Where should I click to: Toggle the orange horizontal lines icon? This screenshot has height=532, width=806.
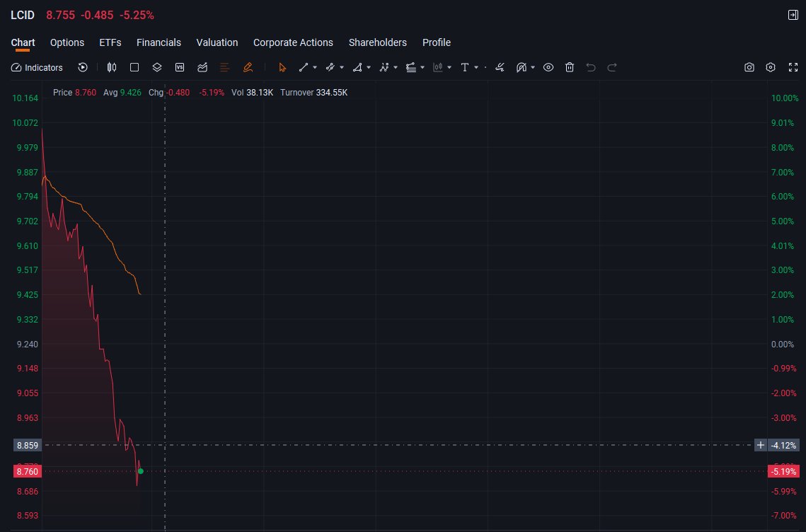coord(224,67)
